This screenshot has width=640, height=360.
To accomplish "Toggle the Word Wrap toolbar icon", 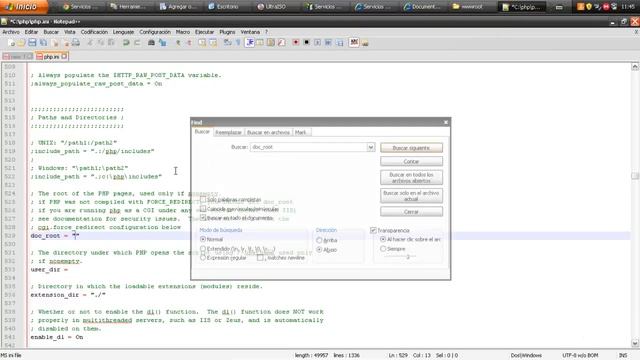I will pyautogui.click(x=227, y=42).
